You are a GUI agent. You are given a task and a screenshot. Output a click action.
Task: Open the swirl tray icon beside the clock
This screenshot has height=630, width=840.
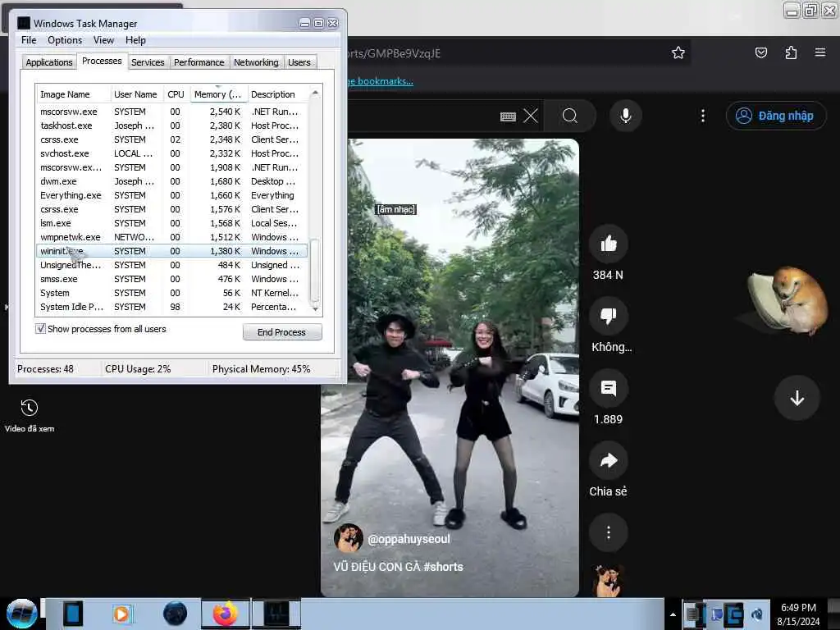[x=757, y=614]
